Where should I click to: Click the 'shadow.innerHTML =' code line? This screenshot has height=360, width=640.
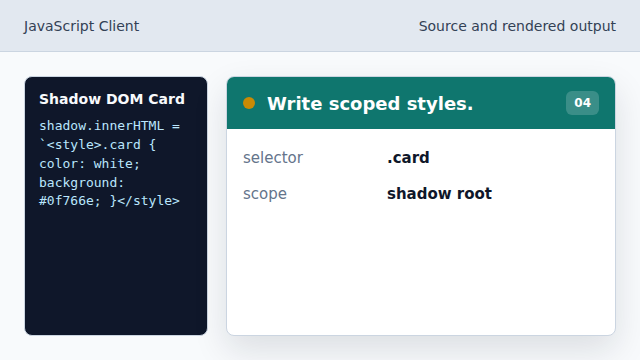(109, 126)
